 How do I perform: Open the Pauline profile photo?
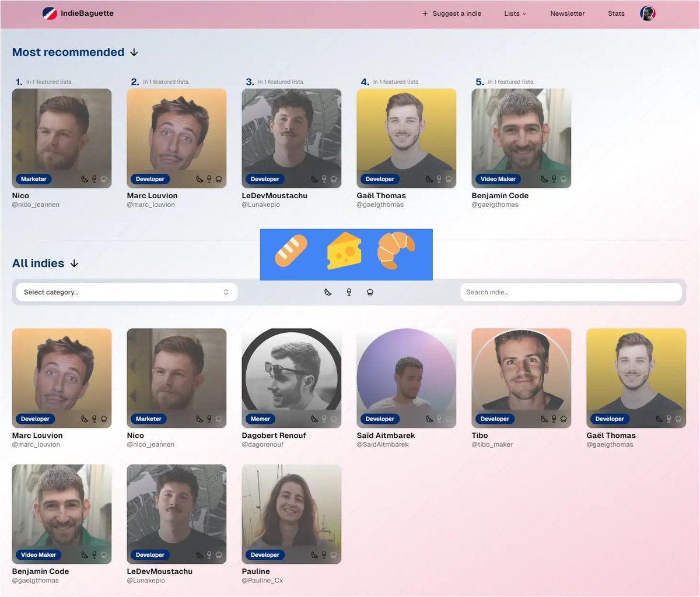click(291, 514)
